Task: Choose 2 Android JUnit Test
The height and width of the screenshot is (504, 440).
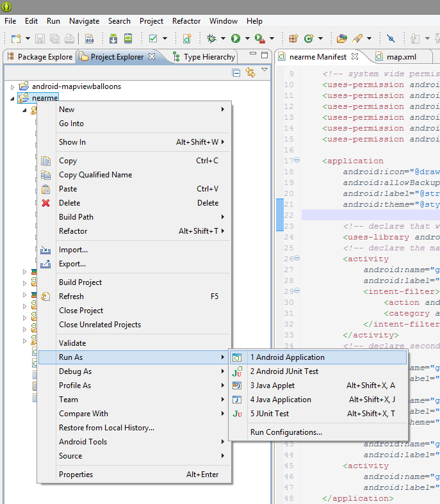Action: (x=318, y=371)
